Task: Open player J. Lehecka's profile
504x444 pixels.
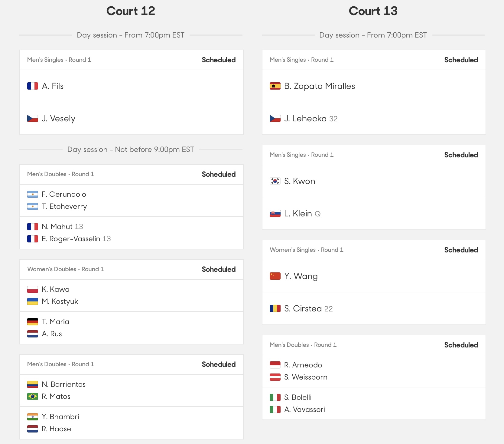Action: pyautogui.click(x=305, y=118)
